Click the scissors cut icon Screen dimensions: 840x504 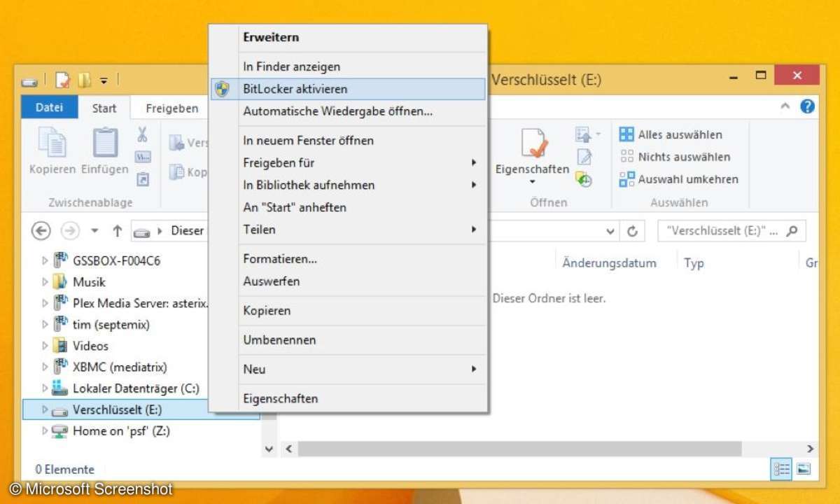[x=143, y=134]
